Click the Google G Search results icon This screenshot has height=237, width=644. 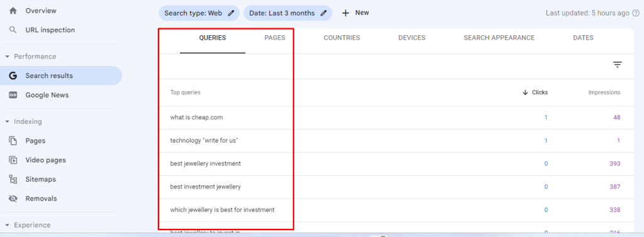(13, 75)
